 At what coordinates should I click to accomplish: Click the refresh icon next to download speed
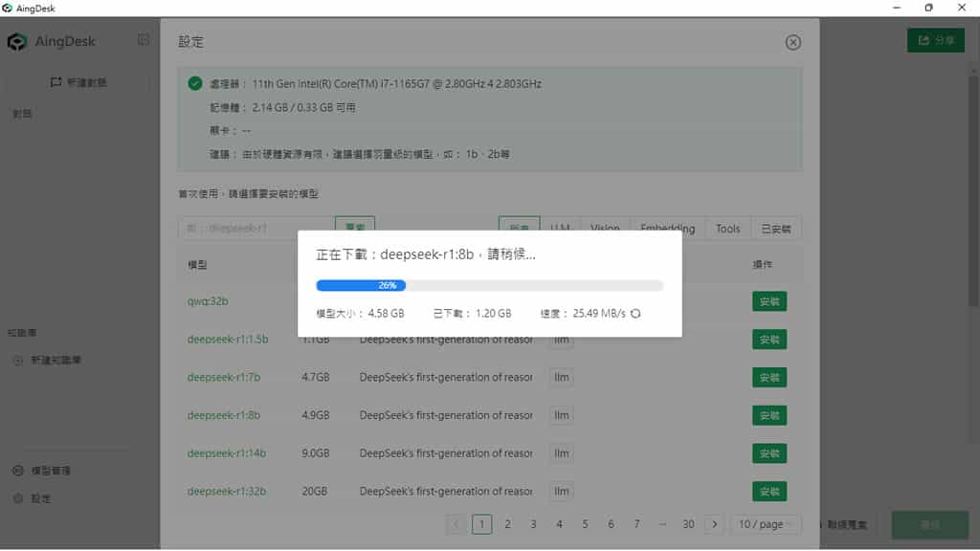[x=635, y=313]
